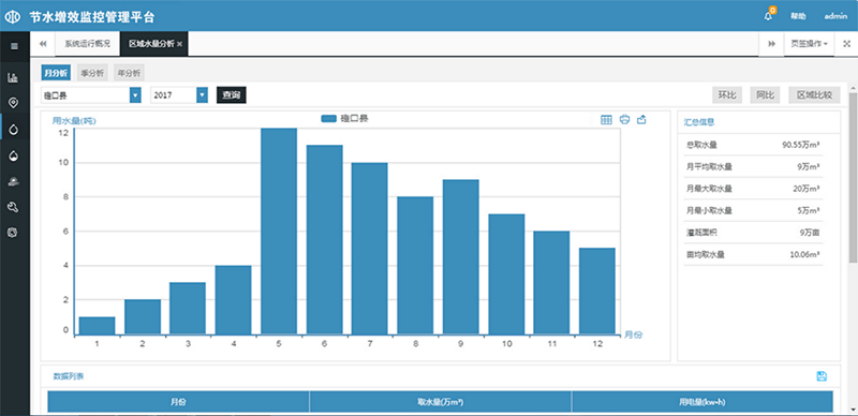Click the wrench settings icon in sidebar
This screenshot has width=858, height=416.
[13, 207]
